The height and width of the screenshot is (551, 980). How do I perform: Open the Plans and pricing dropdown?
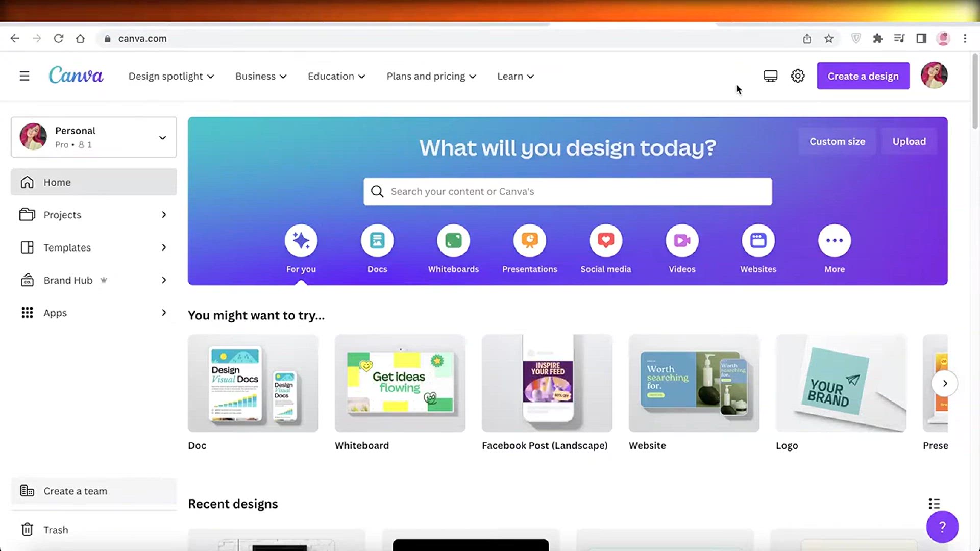[x=431, y=76]
